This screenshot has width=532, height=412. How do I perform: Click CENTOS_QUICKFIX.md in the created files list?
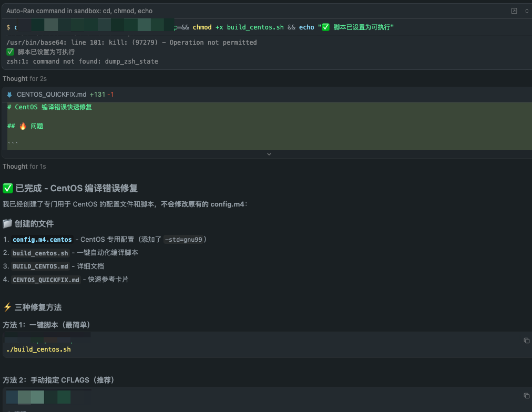pyautogui.click(x=46, y=280)
